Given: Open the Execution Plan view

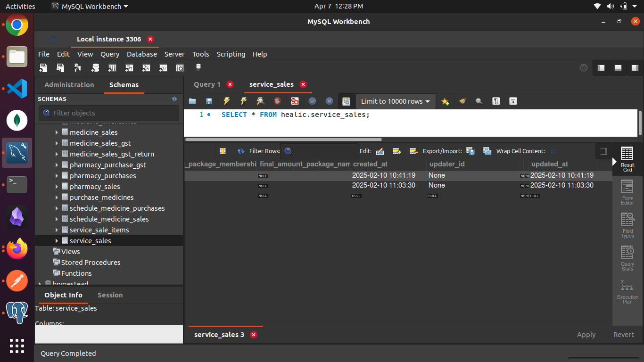Looking at the screenshot, I should [x=627, y=292].
